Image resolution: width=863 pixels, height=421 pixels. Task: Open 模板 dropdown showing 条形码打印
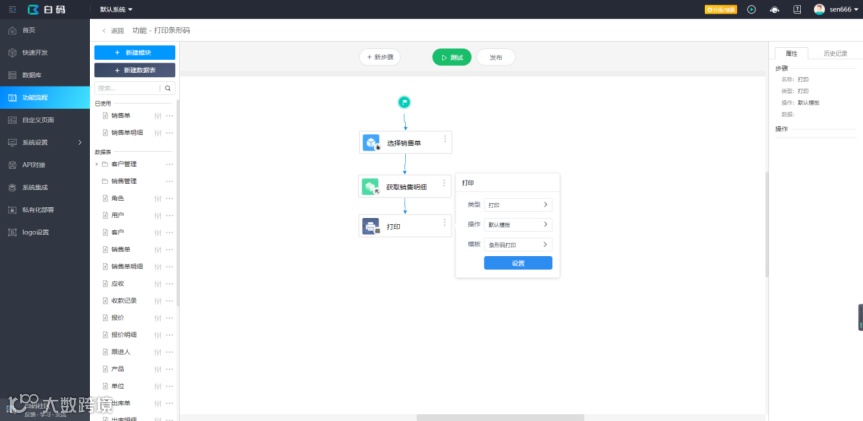518,244
